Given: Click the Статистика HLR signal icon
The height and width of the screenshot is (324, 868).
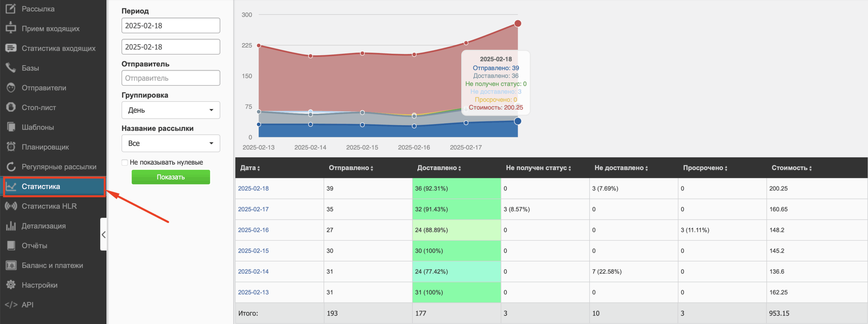Looking at the screenshot, I should pyautogui.click(x=11, y=206).
